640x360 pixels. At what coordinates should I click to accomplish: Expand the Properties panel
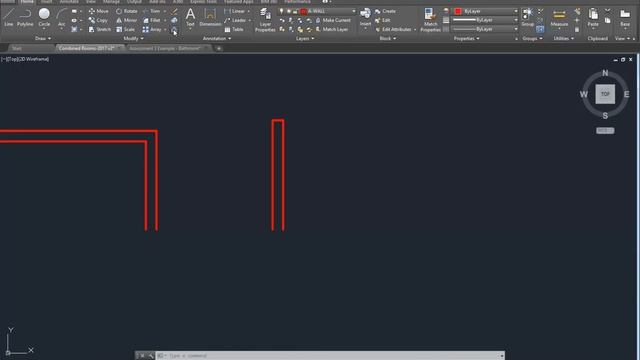[x=467, y=38]
